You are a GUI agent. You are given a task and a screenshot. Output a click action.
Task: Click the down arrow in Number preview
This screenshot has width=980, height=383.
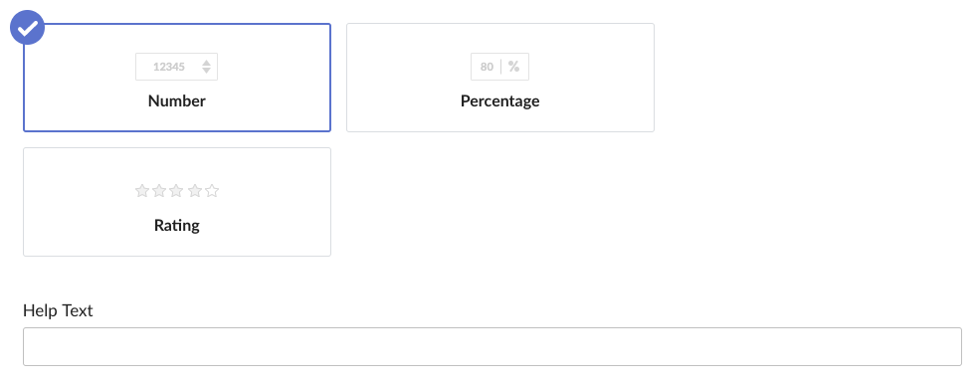206,71
